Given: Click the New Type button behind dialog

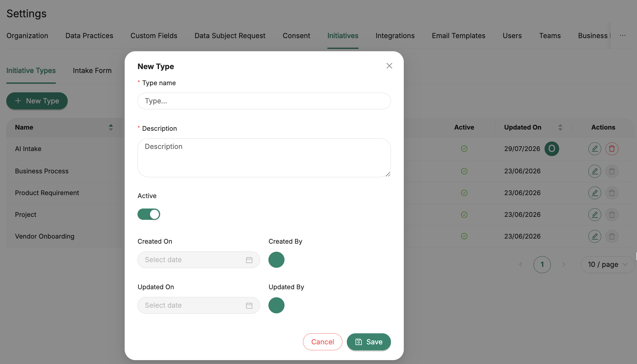Looking at the screenshot, I should (37, 101).
